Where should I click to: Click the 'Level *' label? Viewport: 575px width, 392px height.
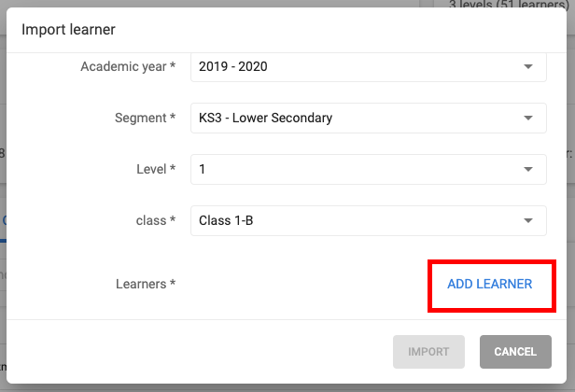pyautogui.click(x=156, y=170)
